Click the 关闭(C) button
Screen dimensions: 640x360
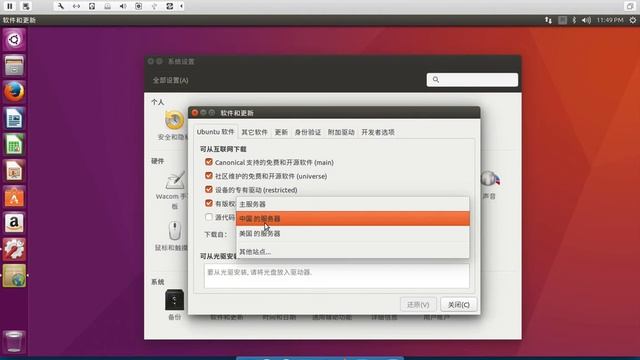click(458, 304)
